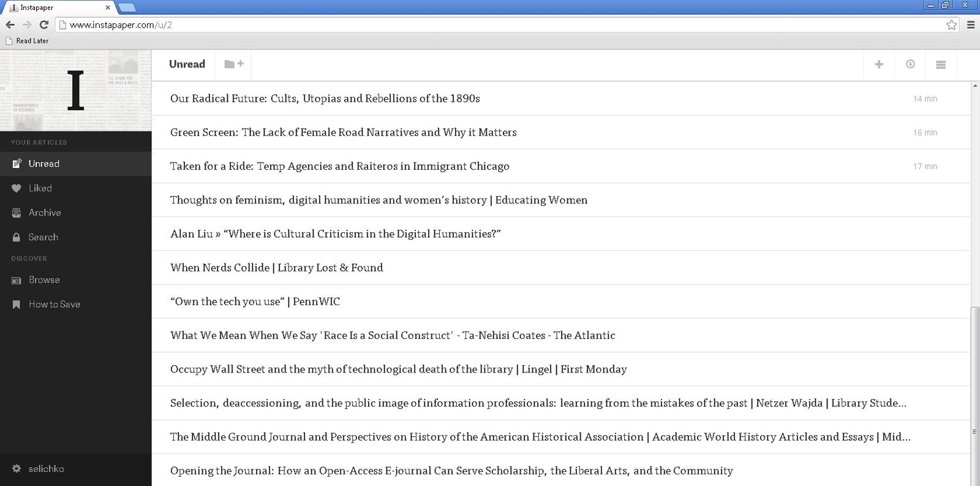
Task: Go back with the browser back arrow
Action: (x=10, y=25)
